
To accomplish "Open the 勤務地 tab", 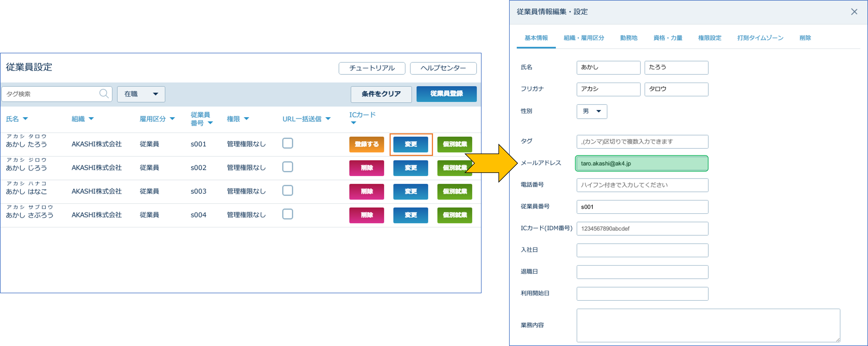I will (628, 38).
